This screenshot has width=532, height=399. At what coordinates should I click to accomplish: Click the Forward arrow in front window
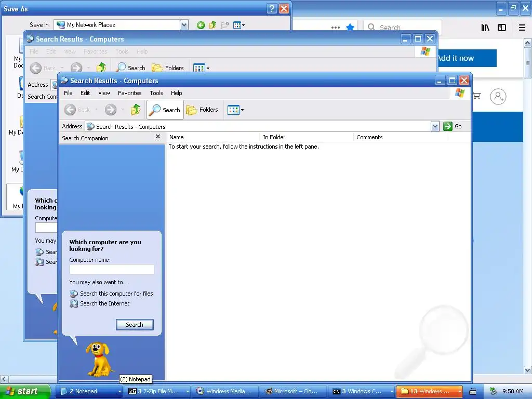tap(111, 110)
